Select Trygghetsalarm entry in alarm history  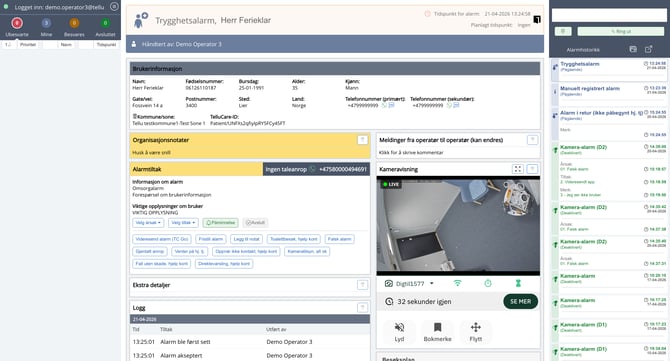click(x=609, y=70)
